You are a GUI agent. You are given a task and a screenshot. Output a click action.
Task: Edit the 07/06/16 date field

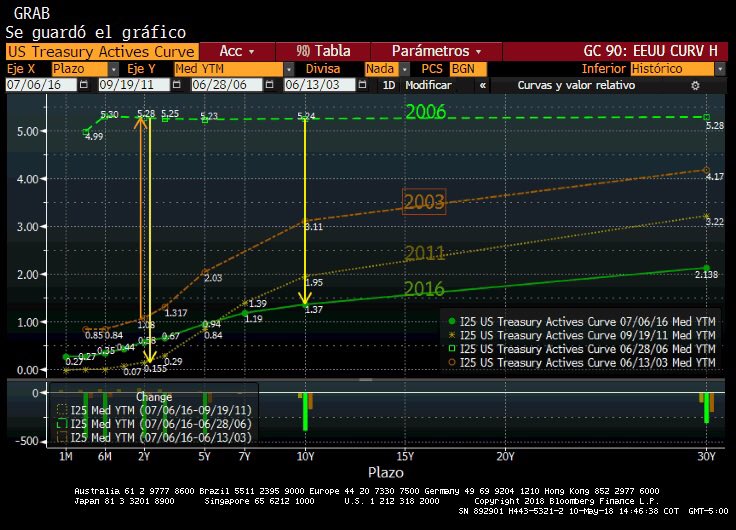(x=41, y=85)
